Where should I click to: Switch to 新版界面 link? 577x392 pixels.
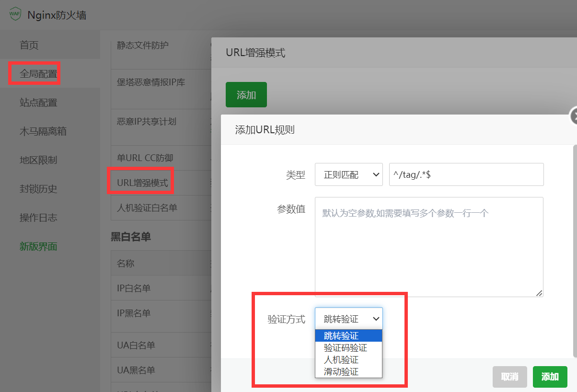point(38,246)
